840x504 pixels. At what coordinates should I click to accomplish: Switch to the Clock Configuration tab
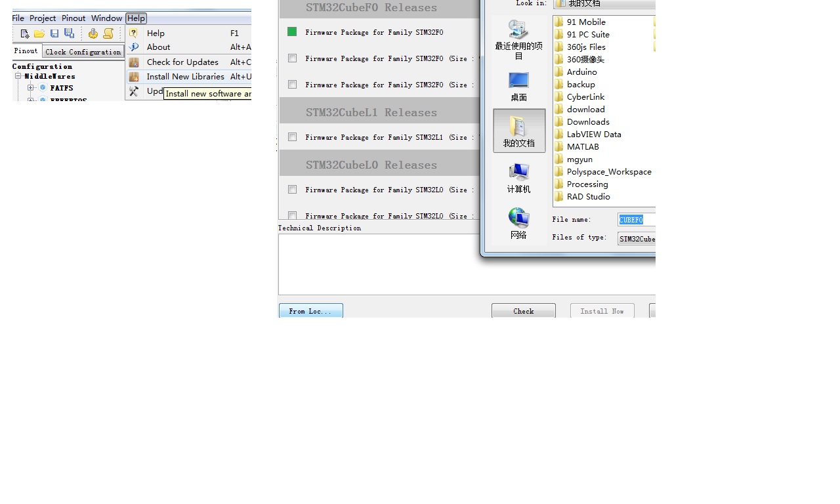click(83, 52)
